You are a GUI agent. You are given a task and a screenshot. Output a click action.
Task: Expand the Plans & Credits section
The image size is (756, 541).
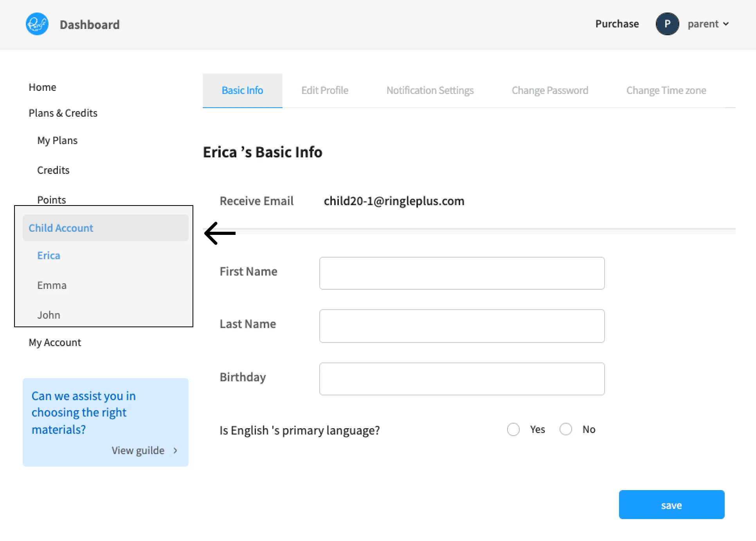pos(63,113)
